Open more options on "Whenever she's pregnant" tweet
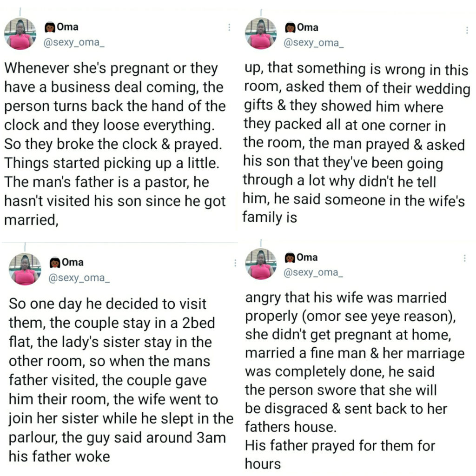This screenshot has height=476, width=476. tap(229, 28)
